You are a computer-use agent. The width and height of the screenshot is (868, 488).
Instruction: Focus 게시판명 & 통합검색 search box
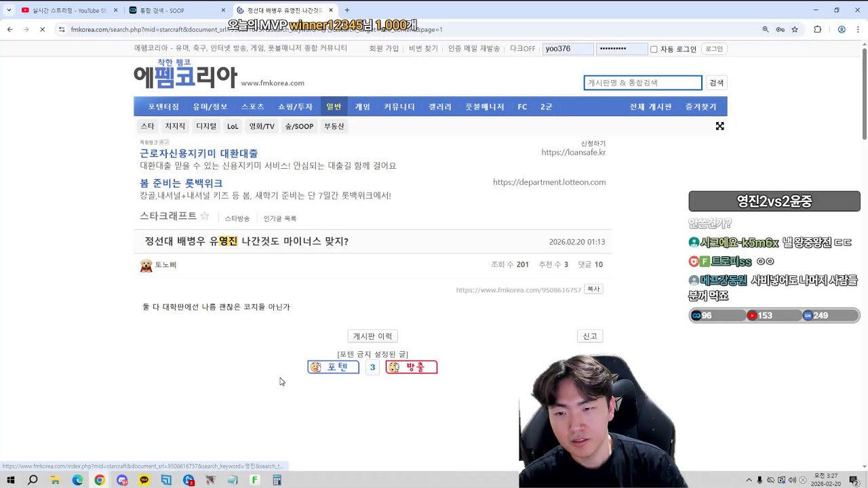[643, 83]
